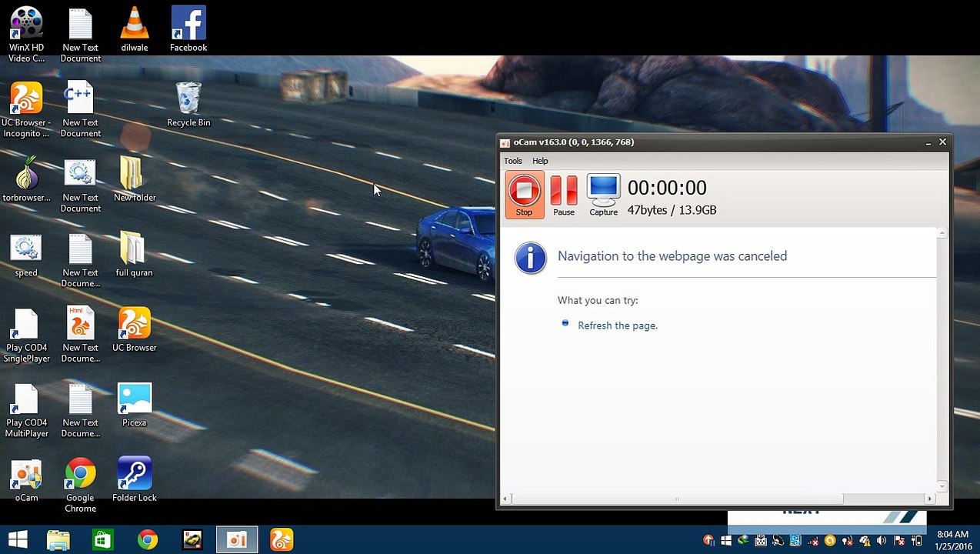The width and height of the screenshot is (980, 554).
Task: Click the oCam horizontal scrollbar
Action: pos(677,499)
